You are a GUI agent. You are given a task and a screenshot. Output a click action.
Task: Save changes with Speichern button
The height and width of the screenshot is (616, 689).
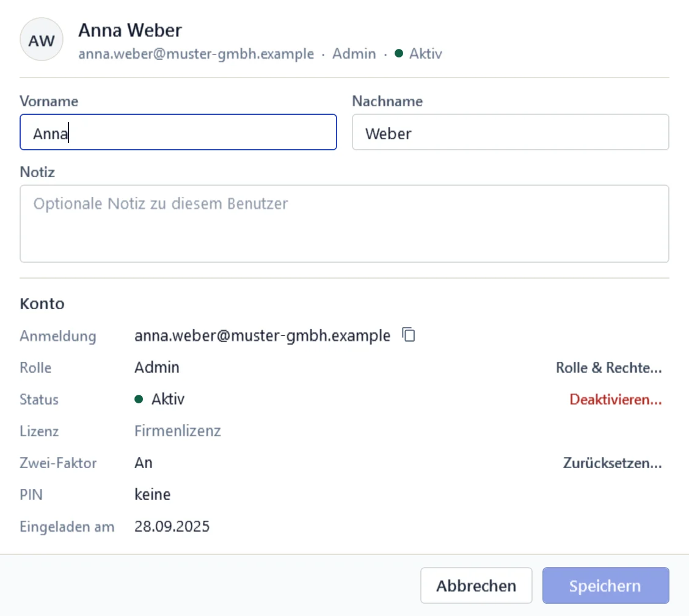click(605, 585)
